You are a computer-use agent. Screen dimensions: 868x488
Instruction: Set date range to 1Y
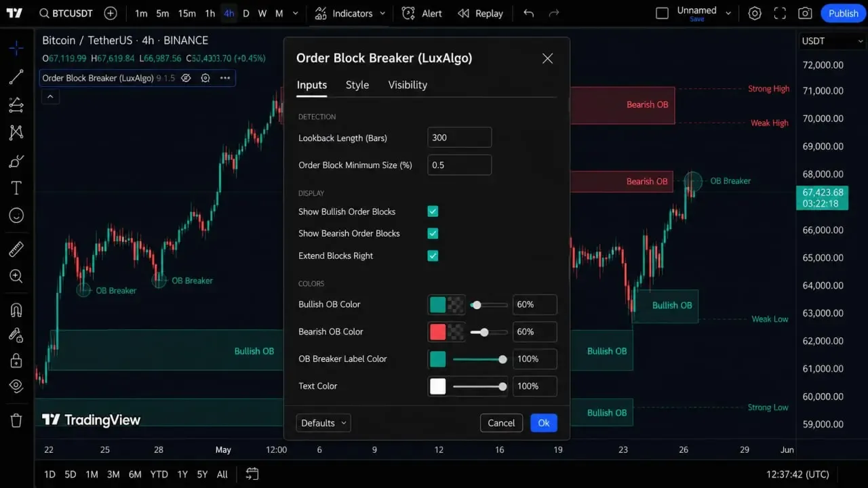tap(182, 474)
